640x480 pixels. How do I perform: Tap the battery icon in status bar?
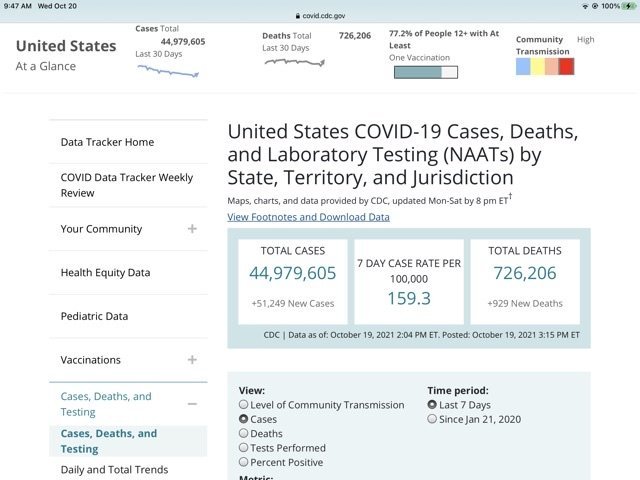pos(626,6)
